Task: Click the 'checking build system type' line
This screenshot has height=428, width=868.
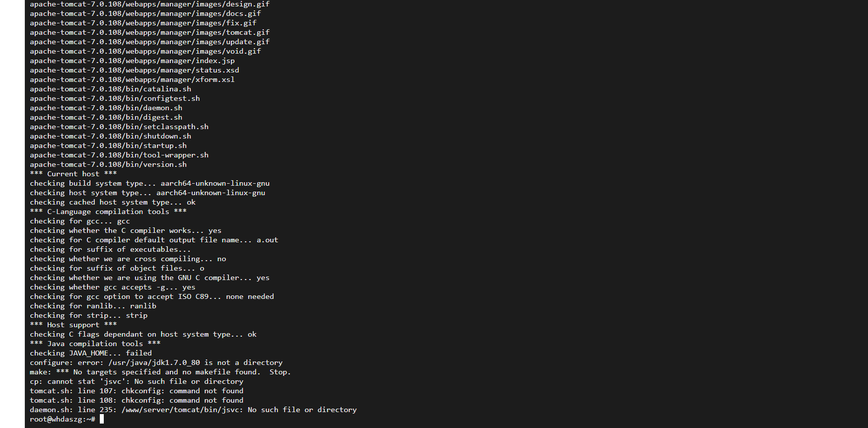Action: point(149,183)
